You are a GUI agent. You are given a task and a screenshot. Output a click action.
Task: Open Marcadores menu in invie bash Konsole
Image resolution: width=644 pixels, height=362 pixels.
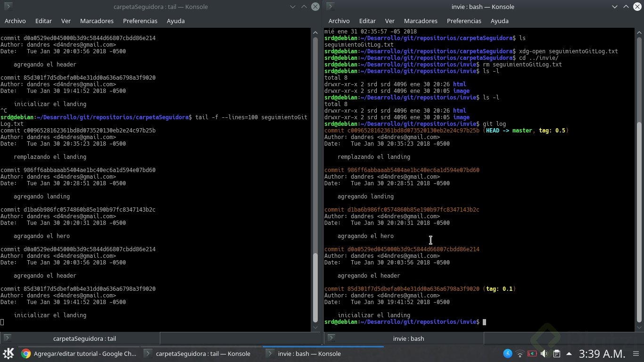click(x=421, y=21)
